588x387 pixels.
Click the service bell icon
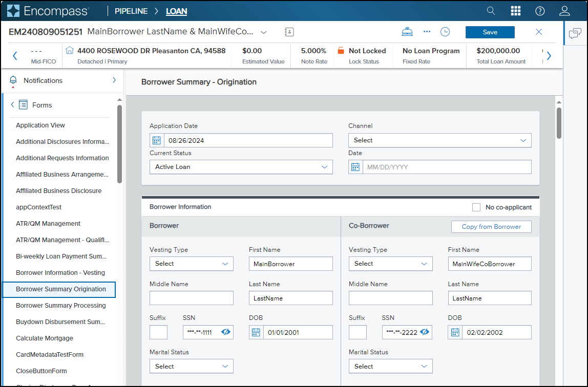(407, 32)
